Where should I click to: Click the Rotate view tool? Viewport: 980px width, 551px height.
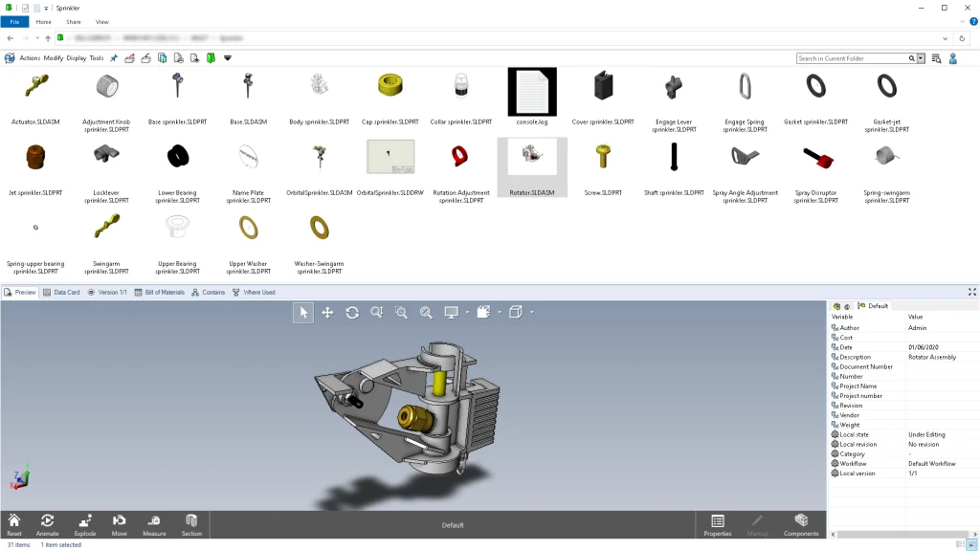[352, 313]
